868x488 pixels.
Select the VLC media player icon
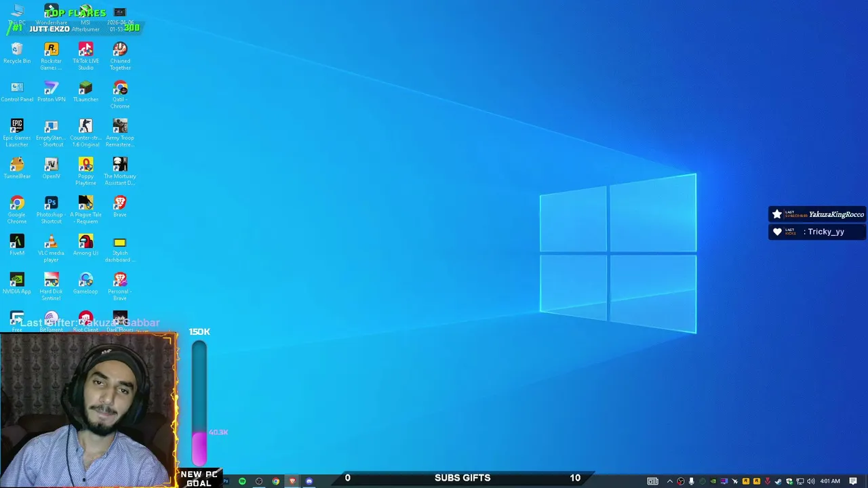[51, 248]
